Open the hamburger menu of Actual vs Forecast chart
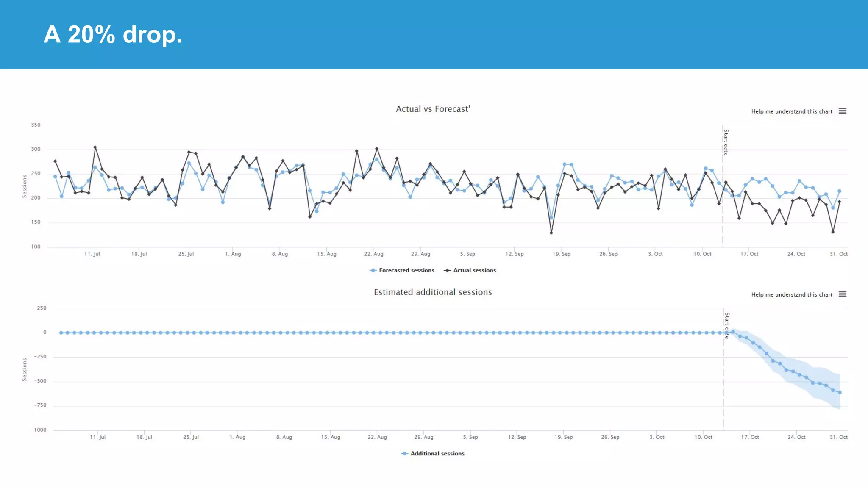The image size is (868, 488). click(842, 111)
